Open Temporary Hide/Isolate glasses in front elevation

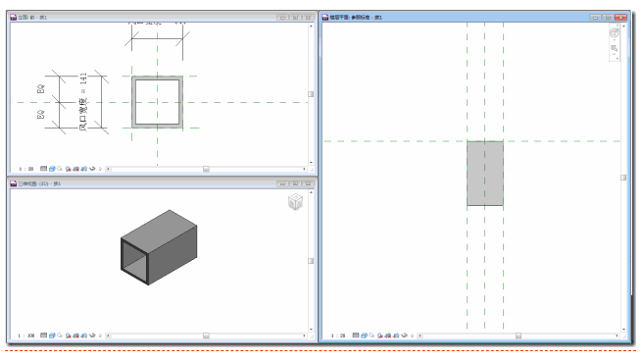(x=92, y=169)
